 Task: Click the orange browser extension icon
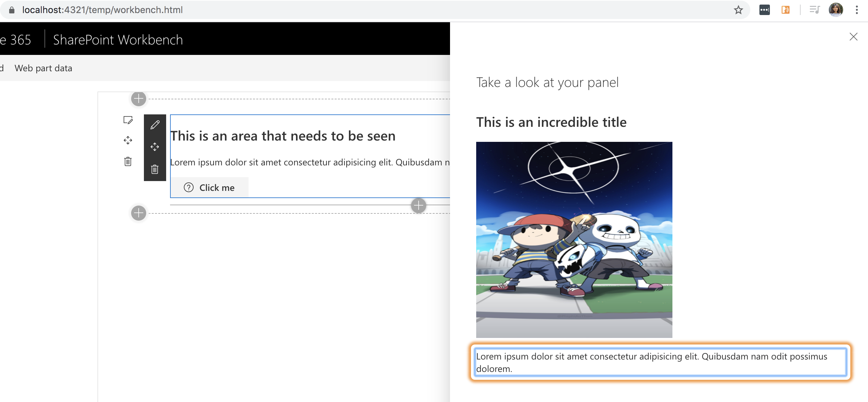785,10
